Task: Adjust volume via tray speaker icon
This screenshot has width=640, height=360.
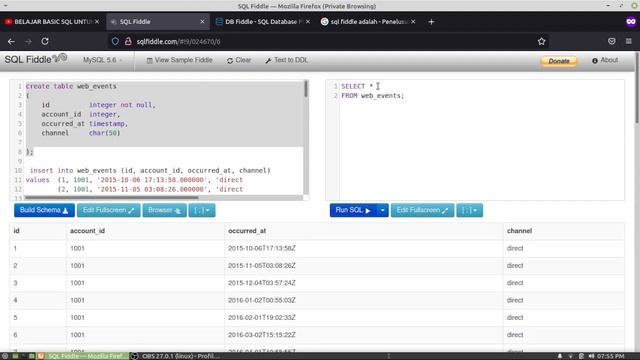Action: point(591,356)
